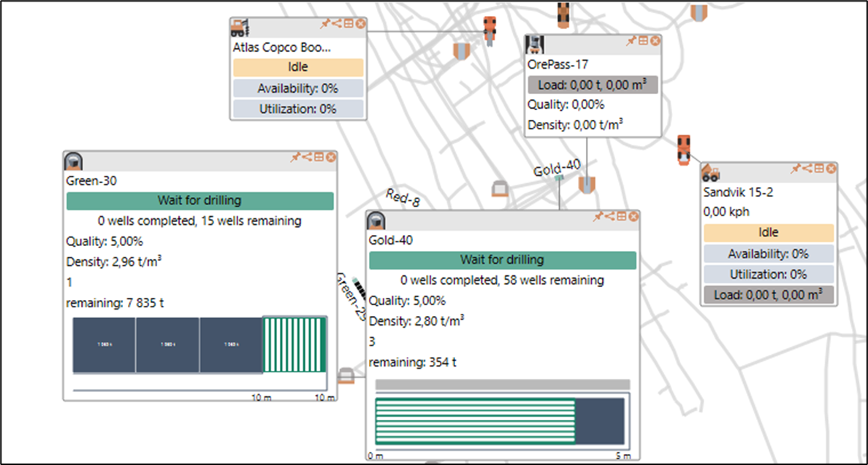Pin the Green-30 info panel
The height and width of the screenshot is (465, 868).
point(295,157)
